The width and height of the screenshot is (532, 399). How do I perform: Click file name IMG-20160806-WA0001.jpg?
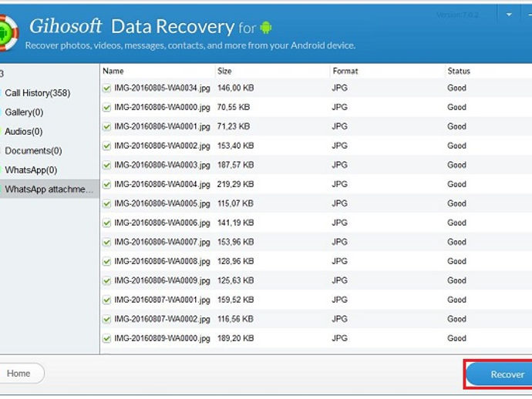click(162, 127)
